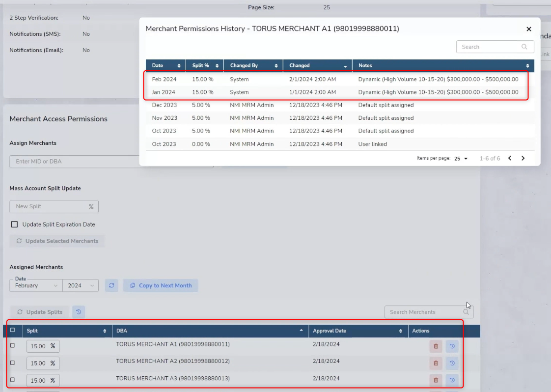Click the search magnifier in history dialog

[524, 47]
